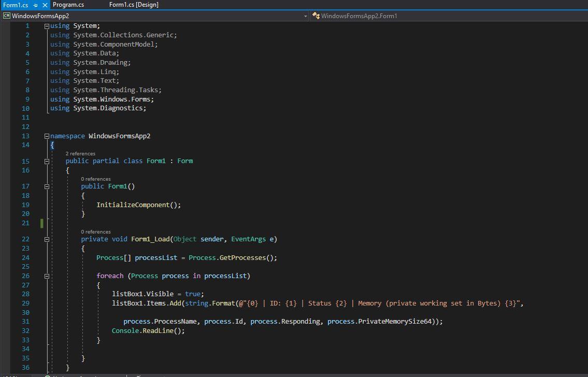Collapse the foreach loop block
Screen dimensions: 588x377
tap(46, 275)
